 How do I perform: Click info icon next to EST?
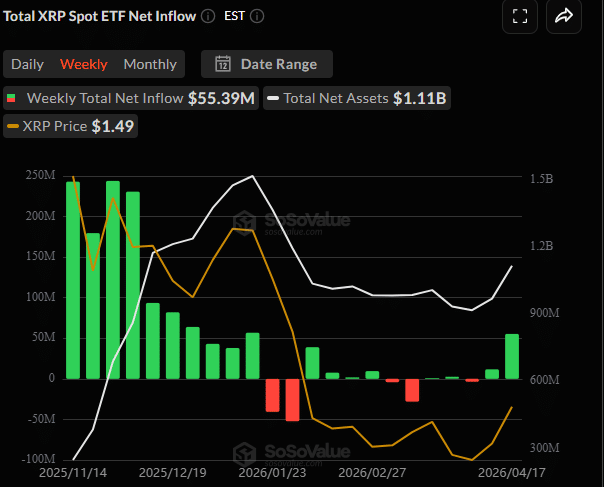(x=258, y=16)
